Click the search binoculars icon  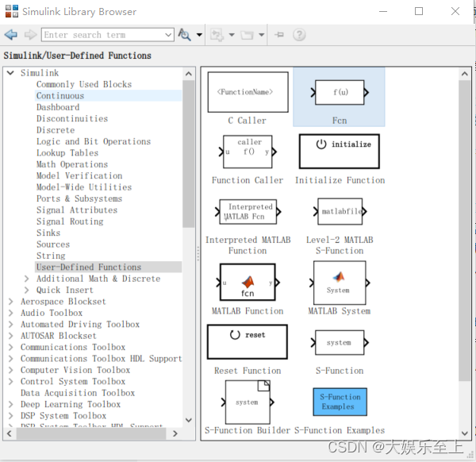click(x=184, y=35)
